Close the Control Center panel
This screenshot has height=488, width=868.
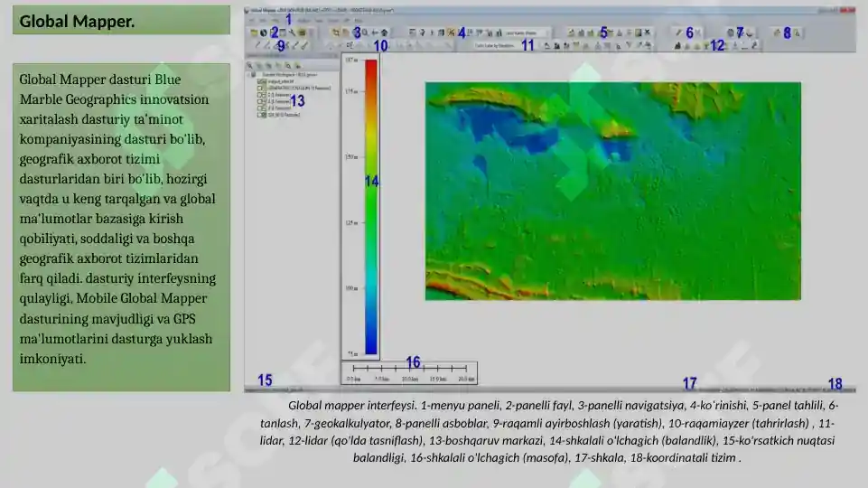(335, 56)
